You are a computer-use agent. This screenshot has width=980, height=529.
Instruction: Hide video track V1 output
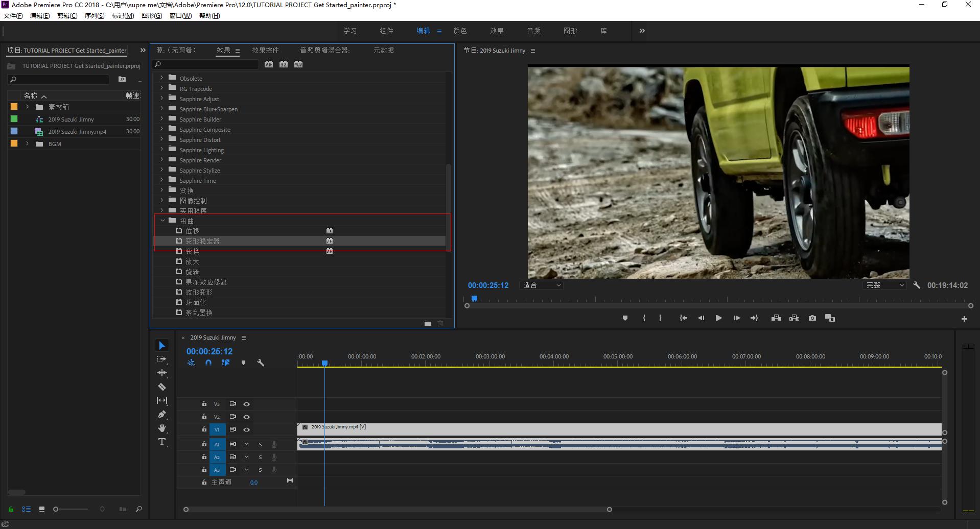tap(246, 429)
